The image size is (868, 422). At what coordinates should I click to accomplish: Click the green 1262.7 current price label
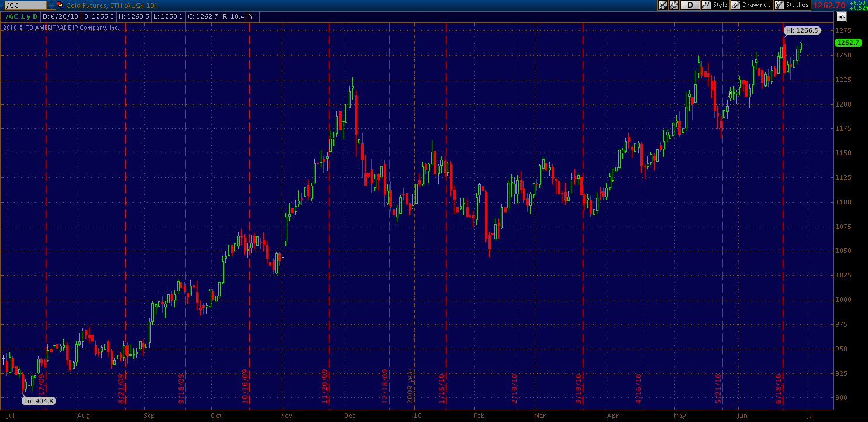coord(848,43)
